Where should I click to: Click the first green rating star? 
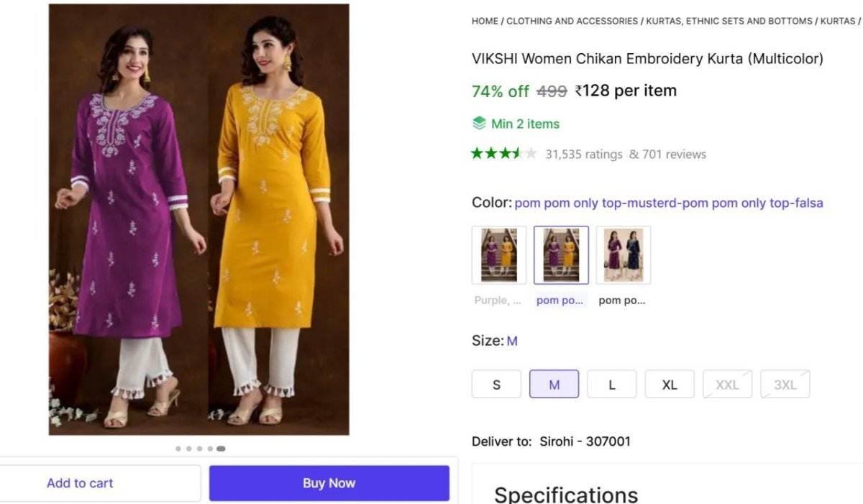[478, 153]
